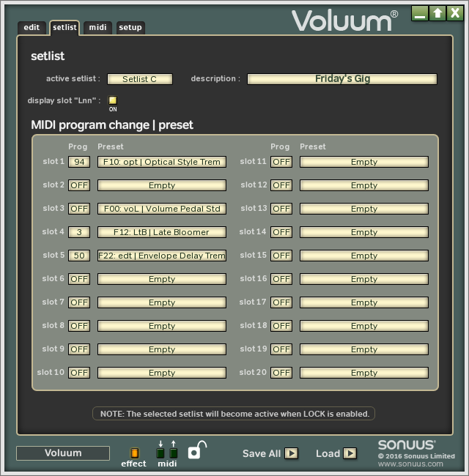The image size is (469, 476).
Task: Open slot 16 Empty preset selector
Action: pos(364,279)
